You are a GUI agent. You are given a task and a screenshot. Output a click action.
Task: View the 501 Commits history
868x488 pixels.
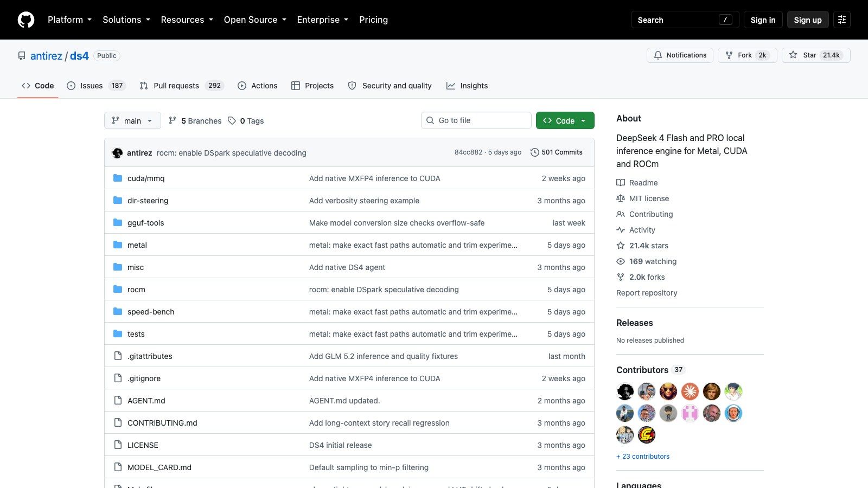(x=556, y=152)
